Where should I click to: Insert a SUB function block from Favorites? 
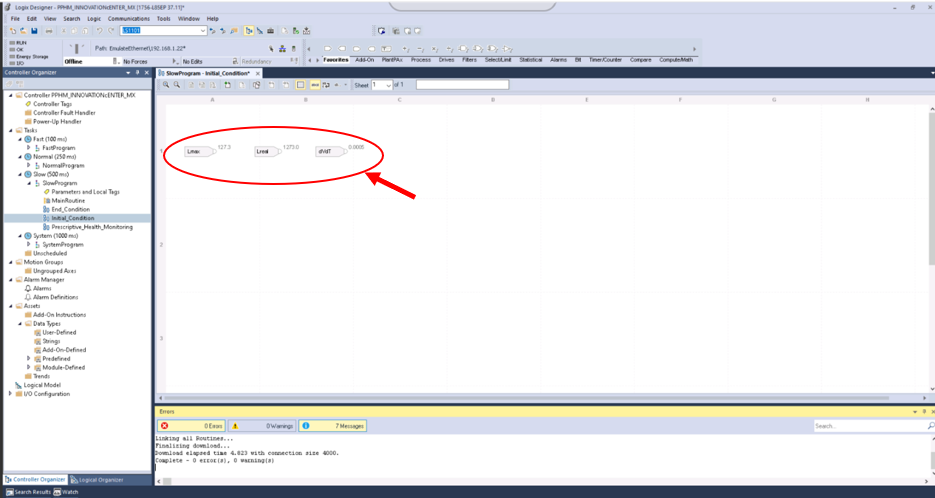click(x=420, y=49)
